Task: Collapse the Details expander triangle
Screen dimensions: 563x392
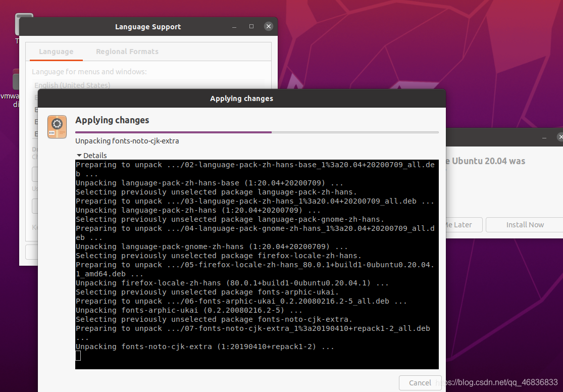Action: (79, 155)
